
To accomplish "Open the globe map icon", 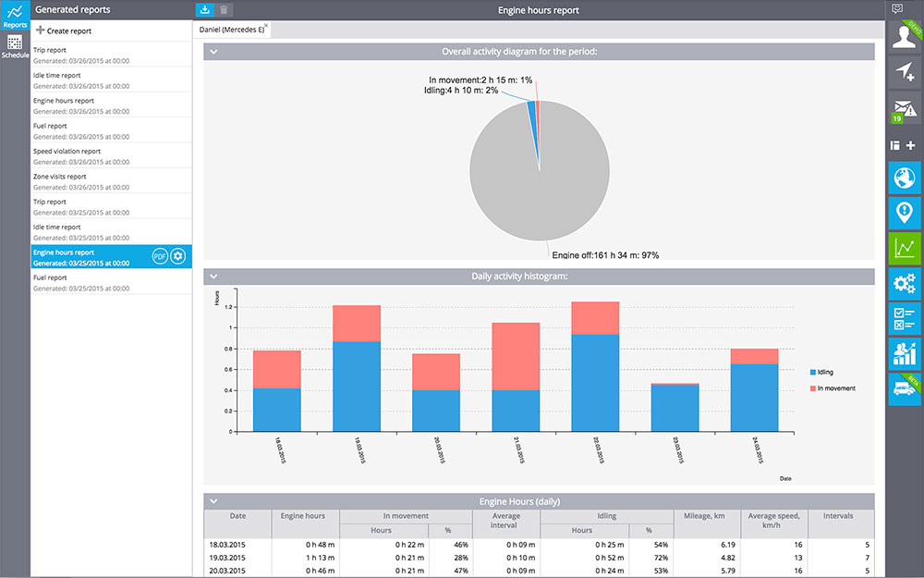I will 905,178.
